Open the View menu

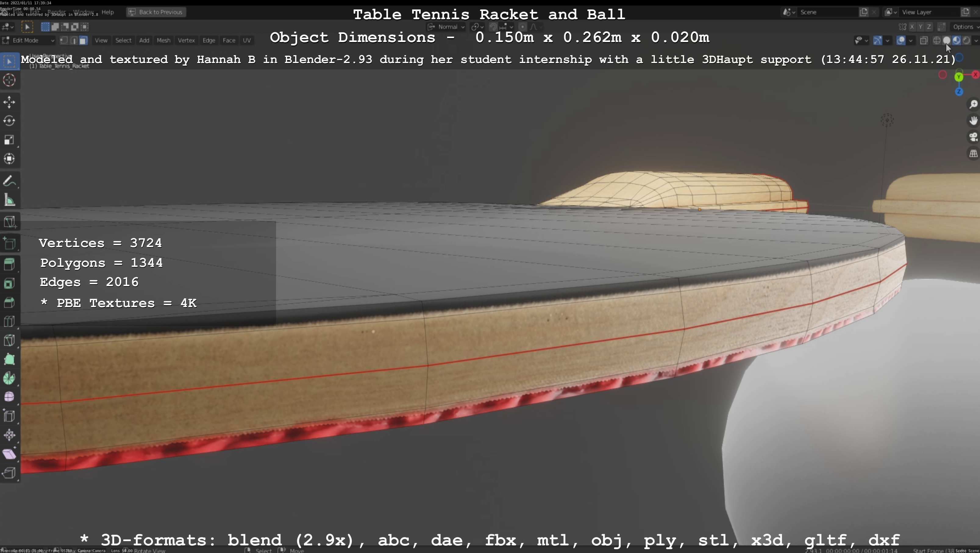coord(101,40)
